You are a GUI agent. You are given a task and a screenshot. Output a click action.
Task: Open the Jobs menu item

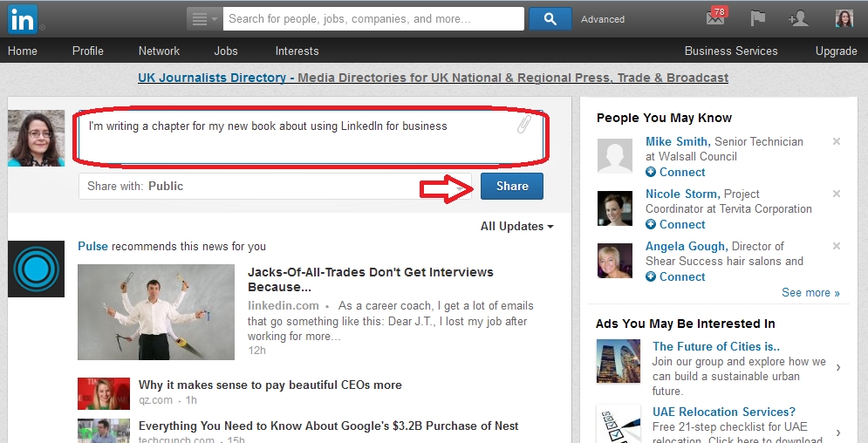pyautogui.click(x=226, y=51)
